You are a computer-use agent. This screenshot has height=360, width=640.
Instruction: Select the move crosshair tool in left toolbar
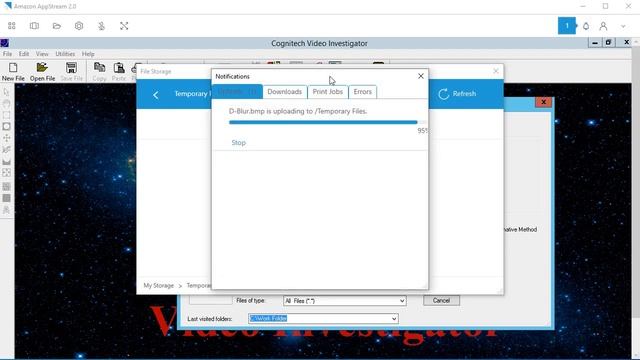tap(7, 138)
